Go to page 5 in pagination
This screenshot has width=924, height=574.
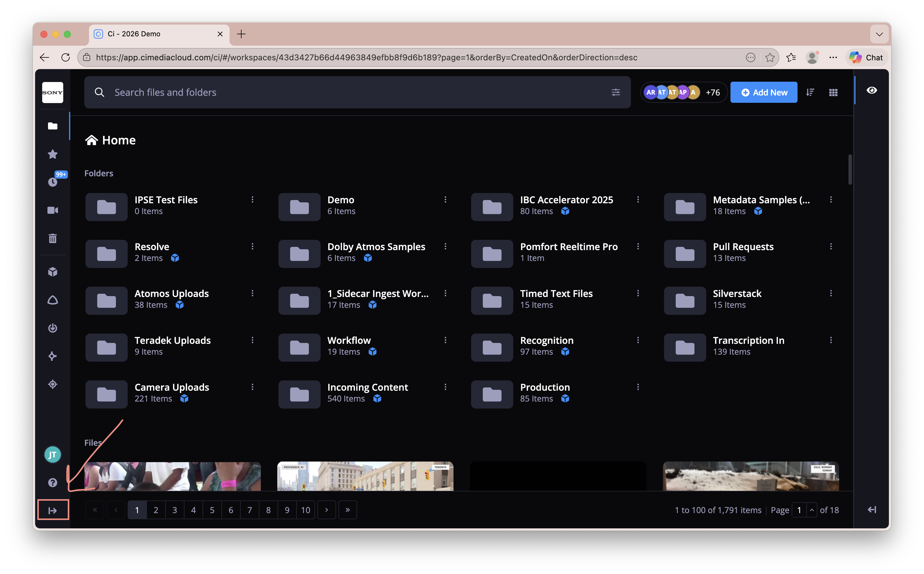pos(212,510)
